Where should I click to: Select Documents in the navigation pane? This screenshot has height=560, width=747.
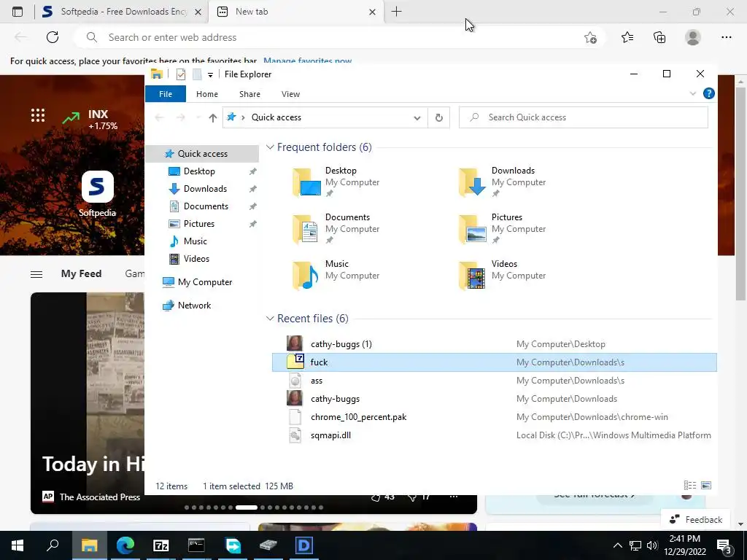click(x=206, y=206)
